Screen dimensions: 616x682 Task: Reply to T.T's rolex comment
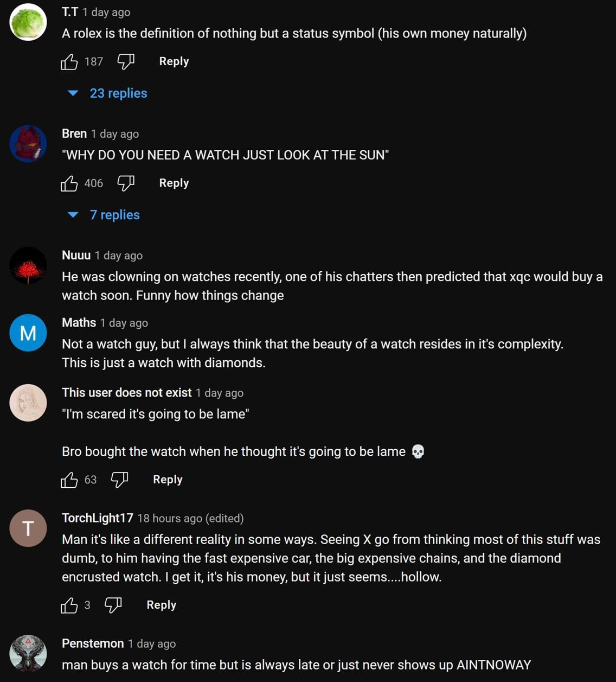(174, 61)
